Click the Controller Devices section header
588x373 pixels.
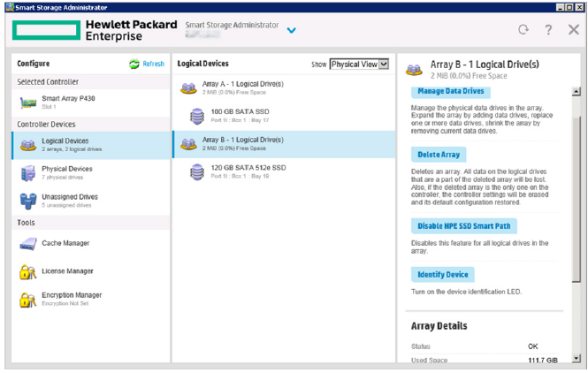point(46,124)
